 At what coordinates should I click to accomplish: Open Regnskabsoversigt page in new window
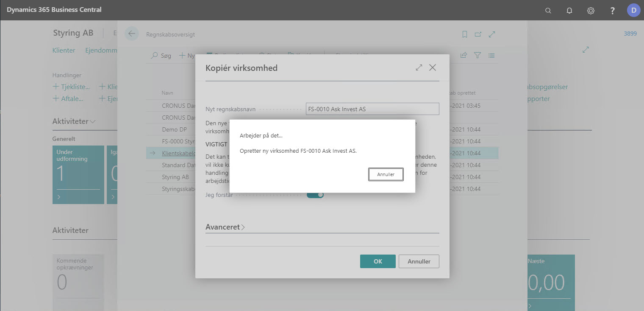[x=478, y=34]
